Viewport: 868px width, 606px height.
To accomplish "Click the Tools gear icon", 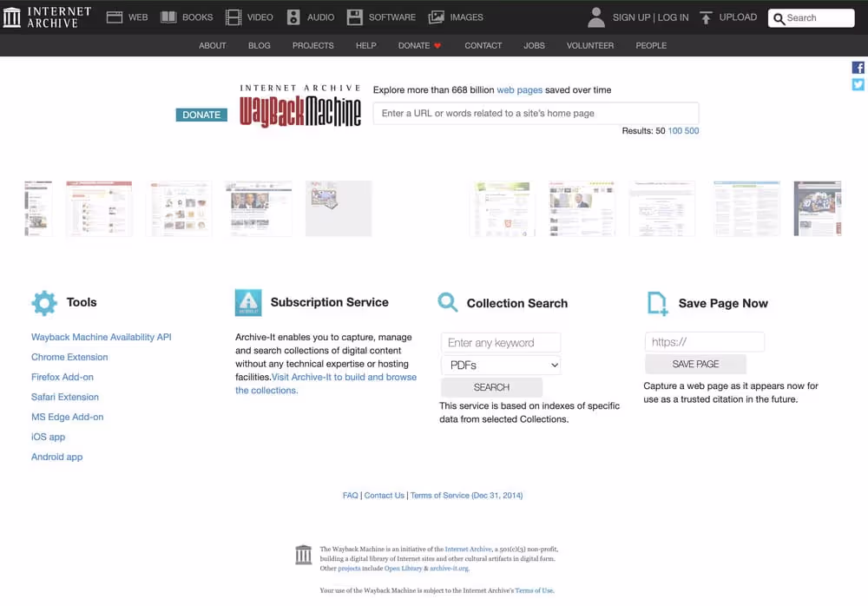I will [x=44, y=303].
